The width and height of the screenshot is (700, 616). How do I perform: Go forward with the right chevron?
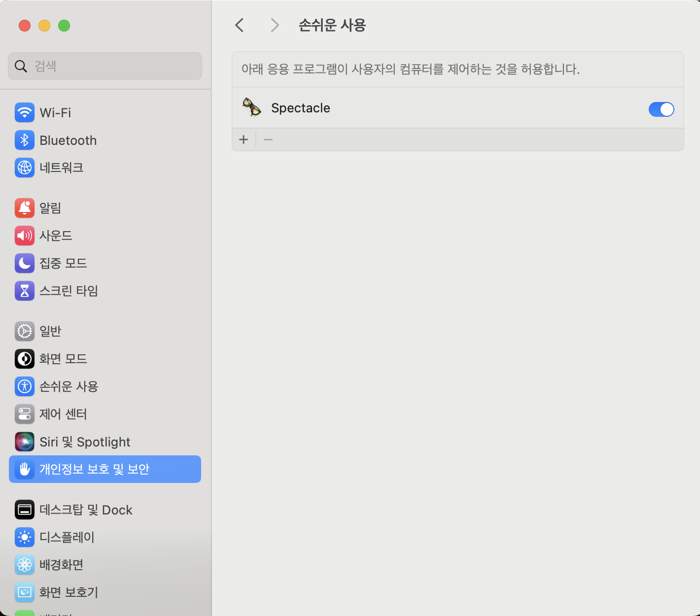pyautogui.click(x=275, y=25)
